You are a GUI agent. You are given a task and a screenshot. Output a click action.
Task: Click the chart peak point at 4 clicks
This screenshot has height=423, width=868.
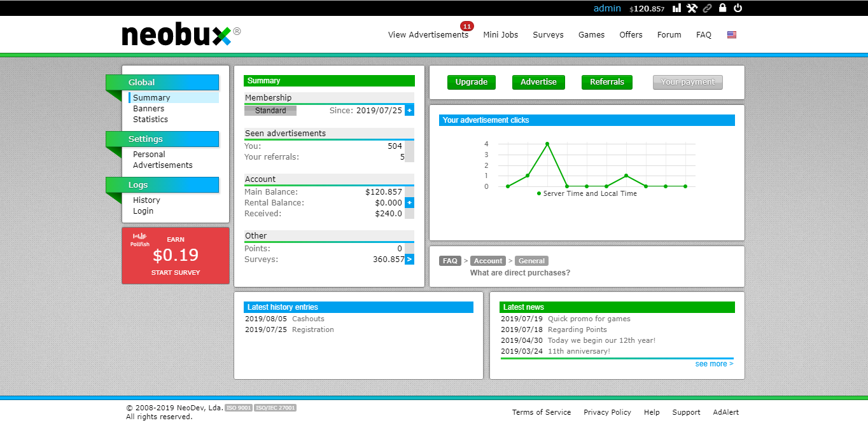[x=547, y=144]
